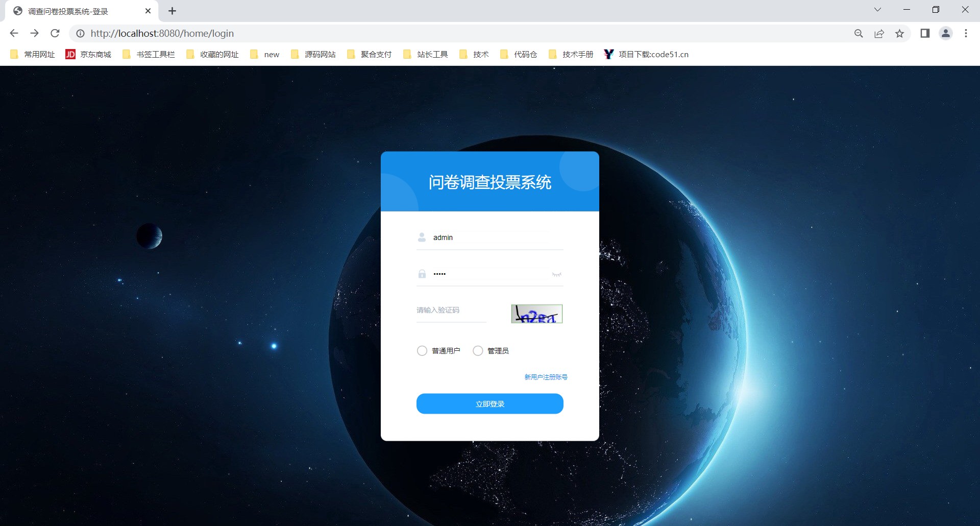The width and height of the screenshot is (980, 526).
Task: Open the new bookmark folder
Action: coord(264,54)
